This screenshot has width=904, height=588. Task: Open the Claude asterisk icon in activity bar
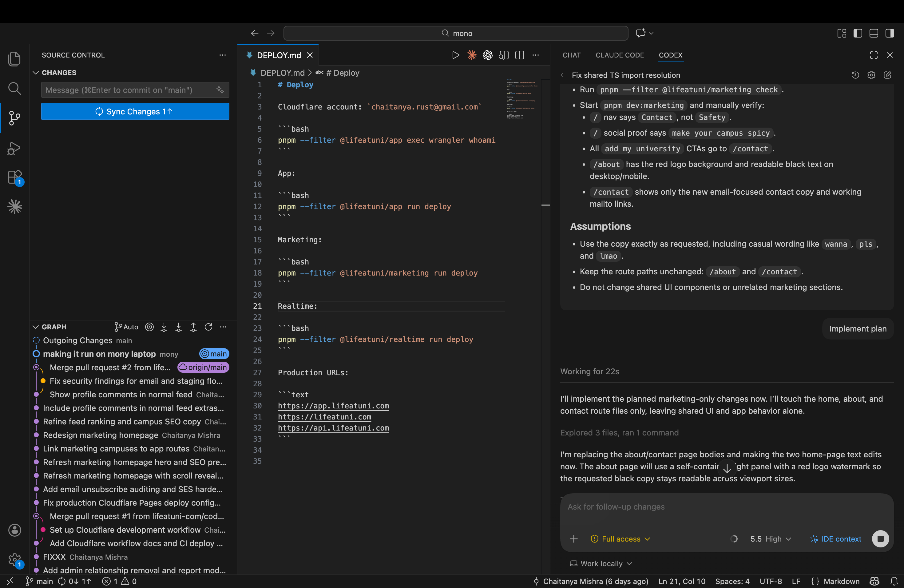[x=14, y=207]
